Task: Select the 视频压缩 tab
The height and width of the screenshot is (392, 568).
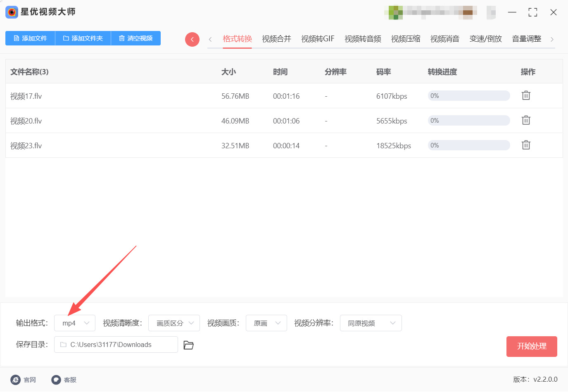Action: [406, 39]
